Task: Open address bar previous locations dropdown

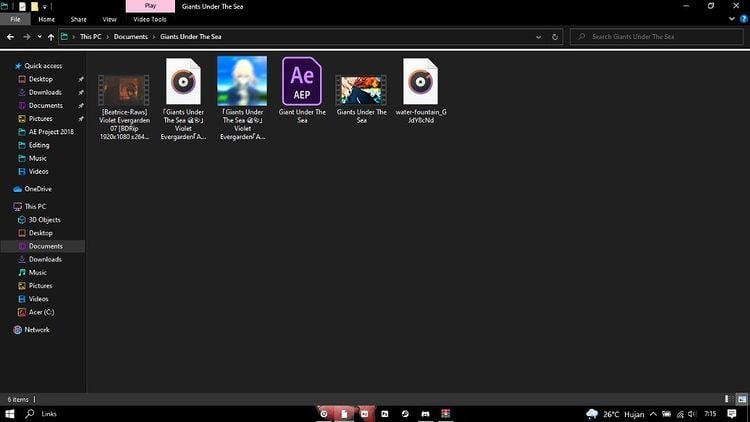Action: 539,37
